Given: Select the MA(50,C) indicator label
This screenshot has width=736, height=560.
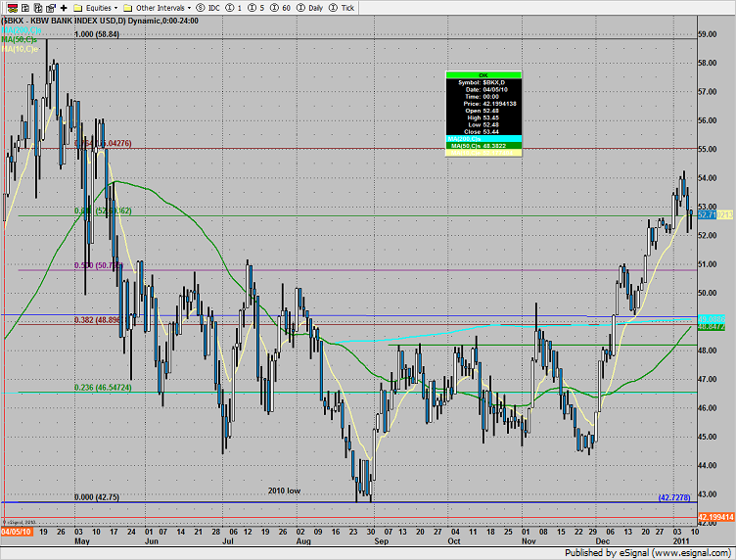Looking at the screenshot, I should coord(18,39).
